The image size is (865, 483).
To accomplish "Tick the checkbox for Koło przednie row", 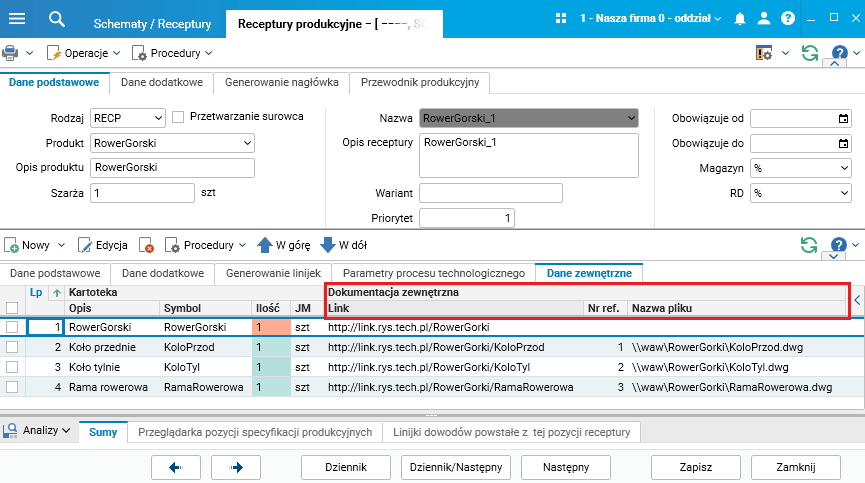I will (12, 347).
